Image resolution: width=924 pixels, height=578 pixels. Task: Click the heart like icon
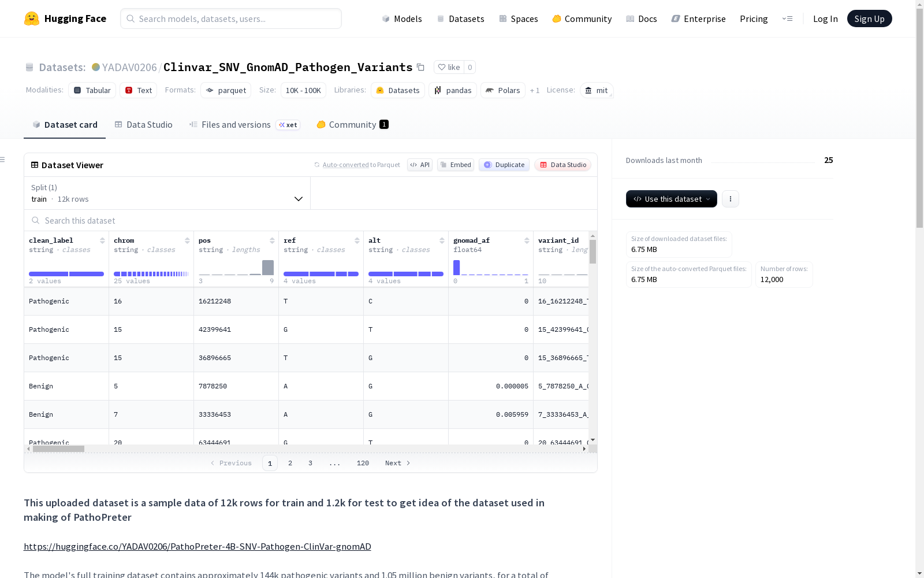442,67
